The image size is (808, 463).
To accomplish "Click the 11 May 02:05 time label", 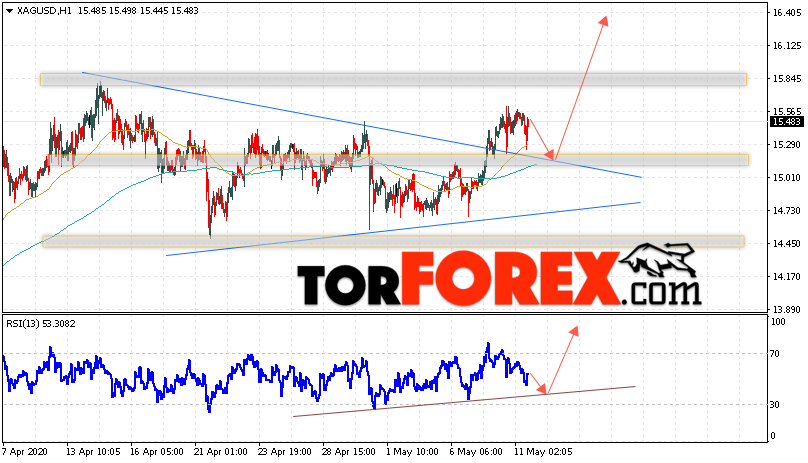I will coord(543,452).
